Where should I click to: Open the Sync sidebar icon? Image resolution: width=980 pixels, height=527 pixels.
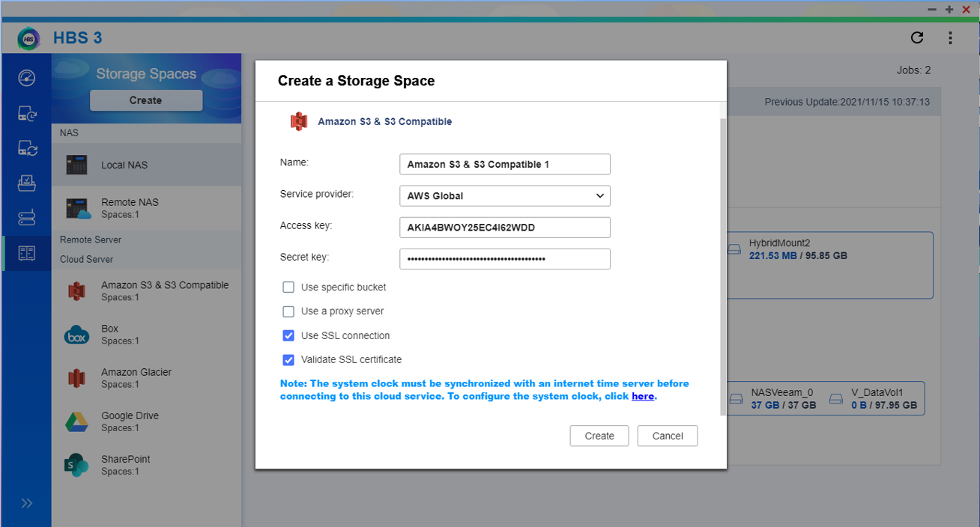[x=26, y=148]
